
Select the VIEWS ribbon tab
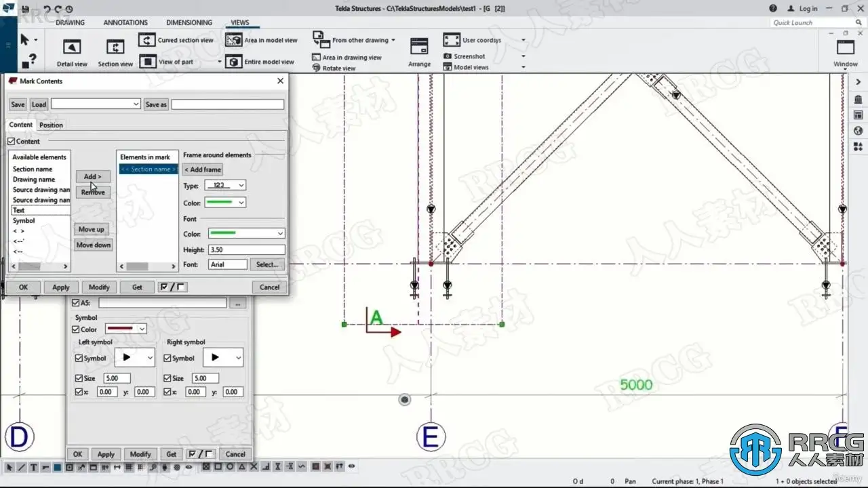240,22
